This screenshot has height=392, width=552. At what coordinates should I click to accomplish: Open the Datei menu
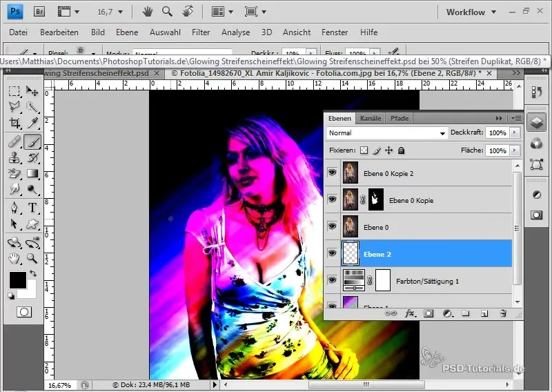pos(19,32)
